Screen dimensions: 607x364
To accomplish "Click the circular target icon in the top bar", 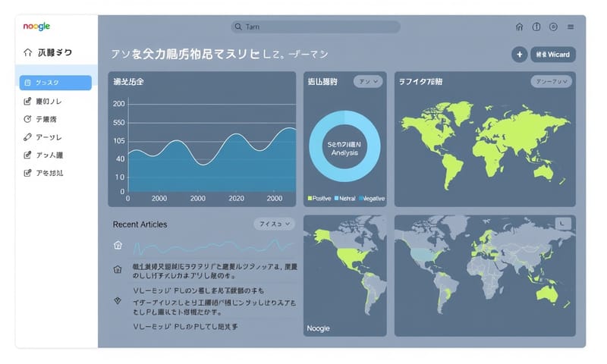I will point(553,27).
